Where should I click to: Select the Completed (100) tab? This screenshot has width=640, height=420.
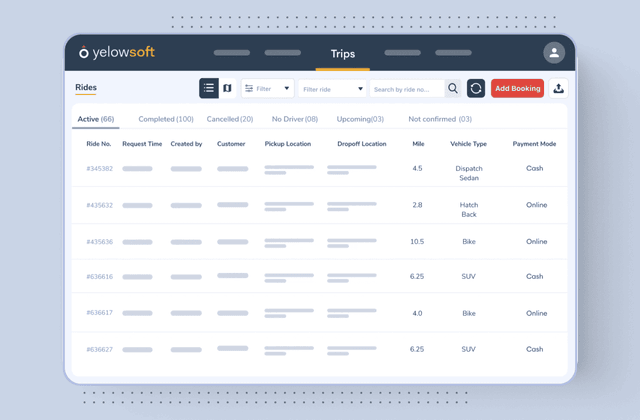tap(166, 119)
